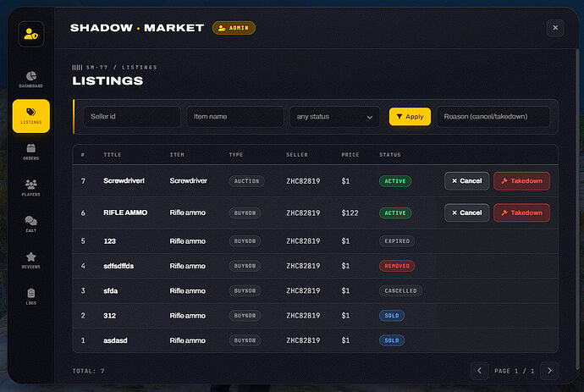
Task: Cancel the Screwdriver! listing
Action: coord(466,181)
